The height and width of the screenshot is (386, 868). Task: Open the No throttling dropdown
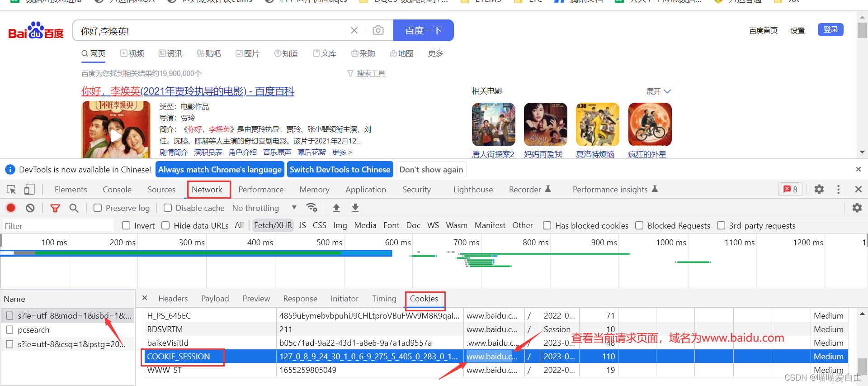[x=264, y=208]
